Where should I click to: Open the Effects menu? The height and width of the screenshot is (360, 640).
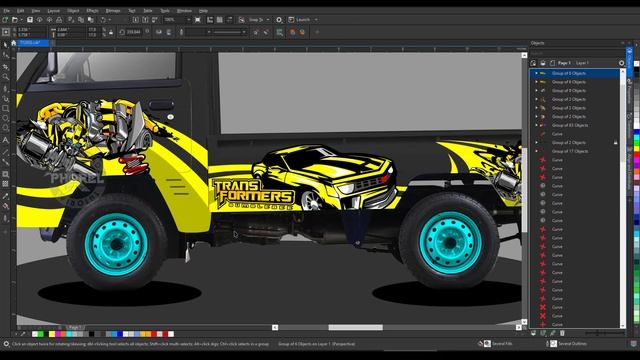[x=93, y=11]
